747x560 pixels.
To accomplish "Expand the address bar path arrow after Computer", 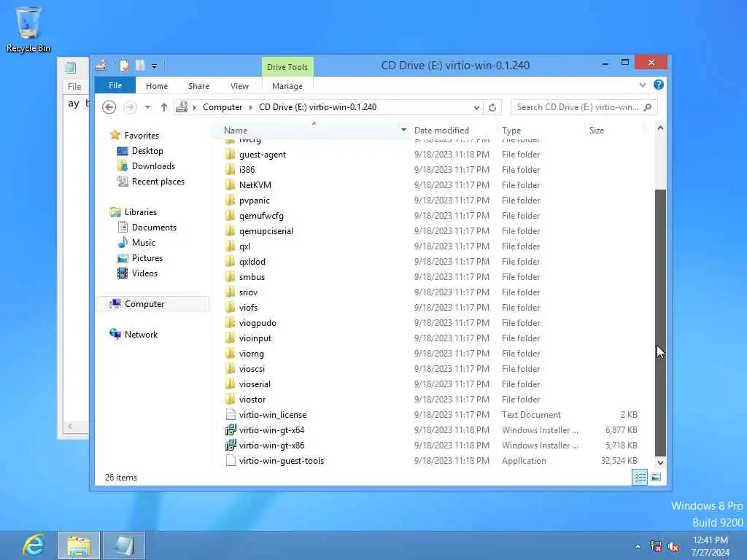I will tap(251, 107).
